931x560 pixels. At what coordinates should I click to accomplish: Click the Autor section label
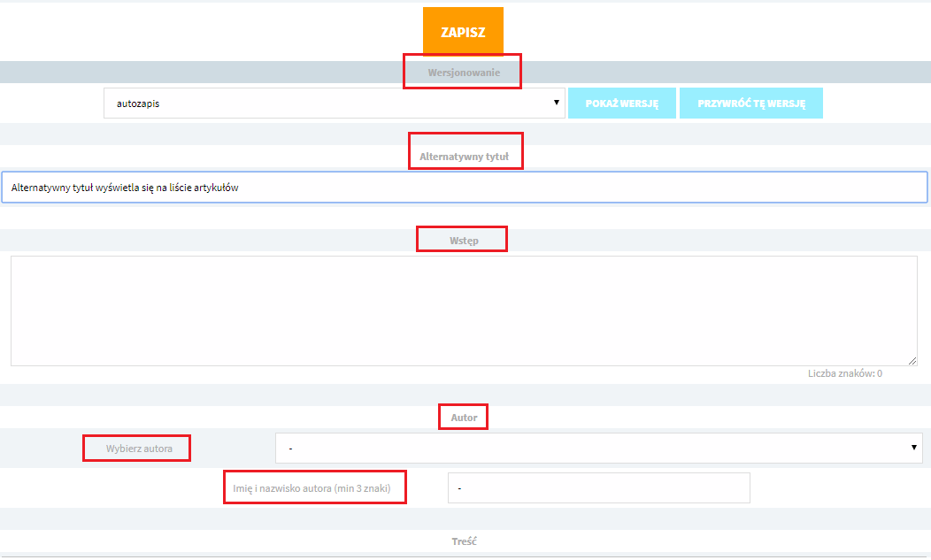(x=464, y=418)
